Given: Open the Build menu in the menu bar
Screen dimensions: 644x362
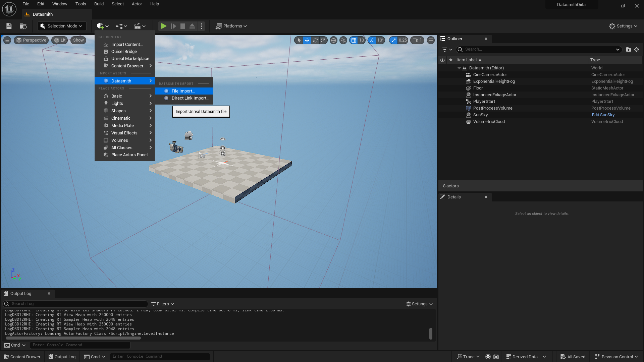Looking at the screenshot, I should click(99, 4).
